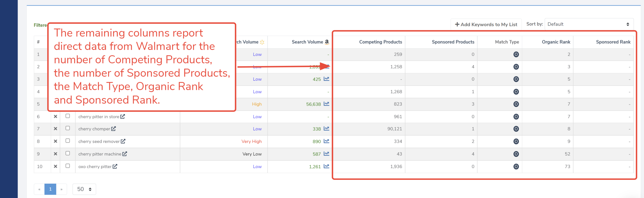Image resolution: width=644 pixels, height=198 pixels.
Task: Open the Sort by Default dropdown
Action: [589, 24]
